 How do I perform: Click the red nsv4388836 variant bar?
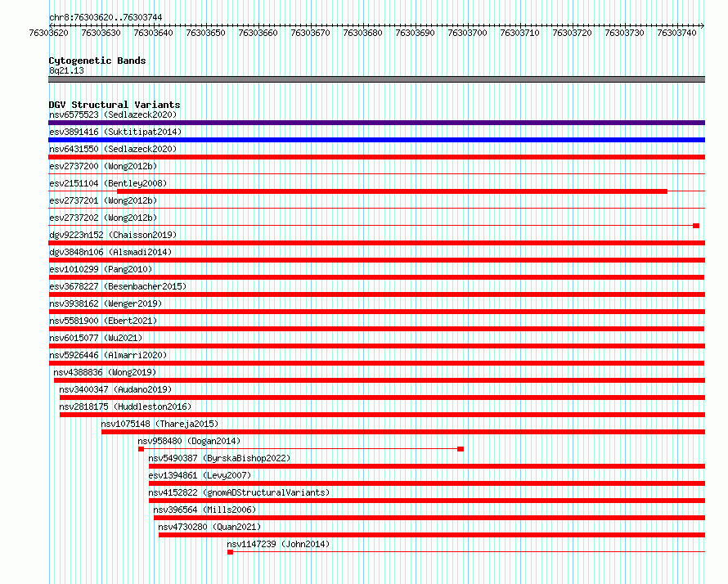380,380
